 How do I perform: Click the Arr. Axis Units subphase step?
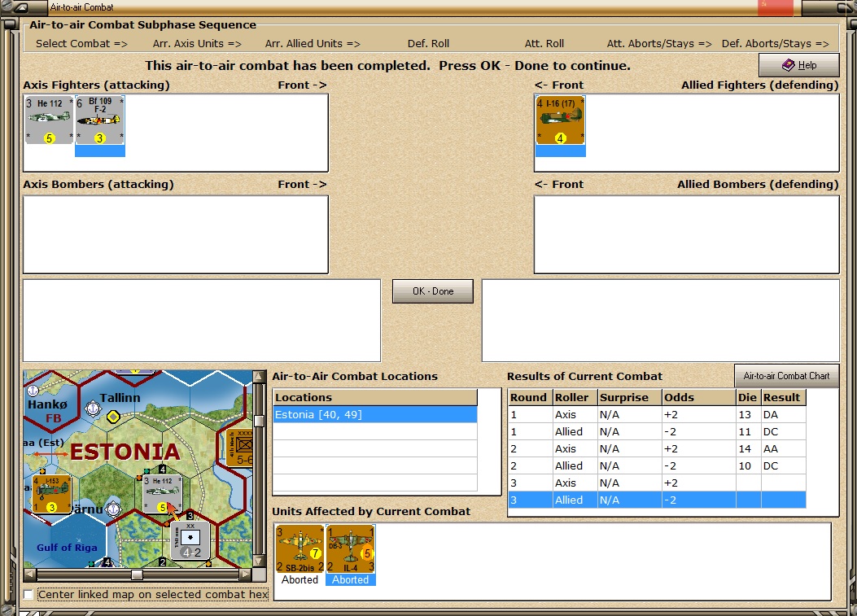[x=197, y=44]
